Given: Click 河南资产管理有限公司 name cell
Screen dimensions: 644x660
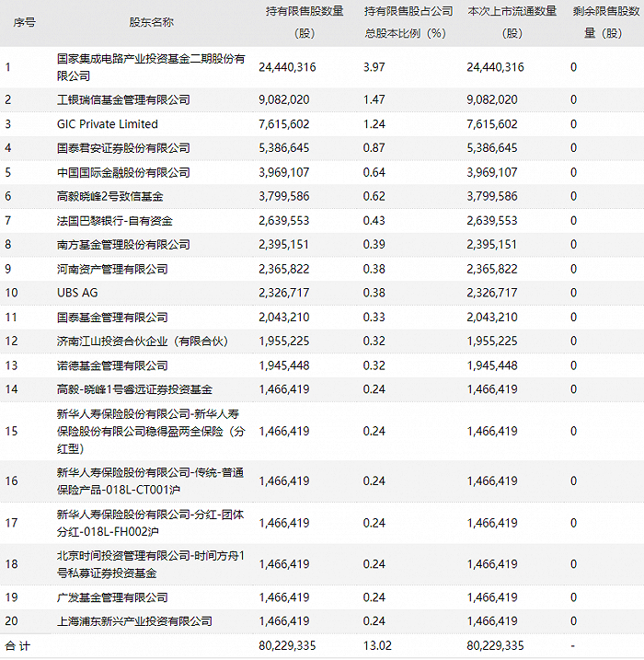Looking at the screenshot, I should point(112,269).
